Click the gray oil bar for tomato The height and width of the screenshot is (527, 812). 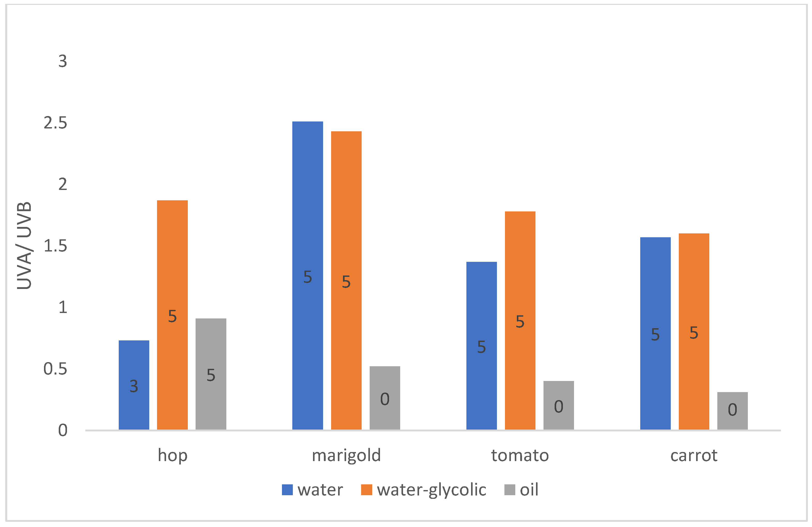pos(558,405)
